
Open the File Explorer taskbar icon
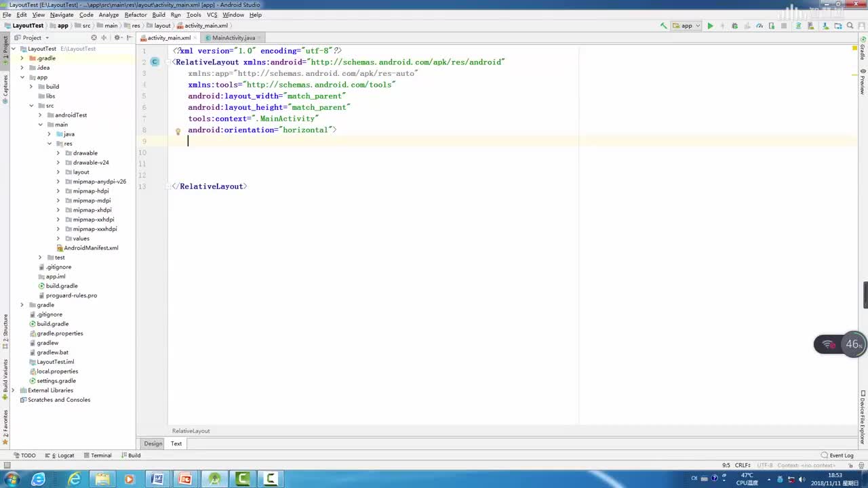pyautogui.click(x=102, y=479)
